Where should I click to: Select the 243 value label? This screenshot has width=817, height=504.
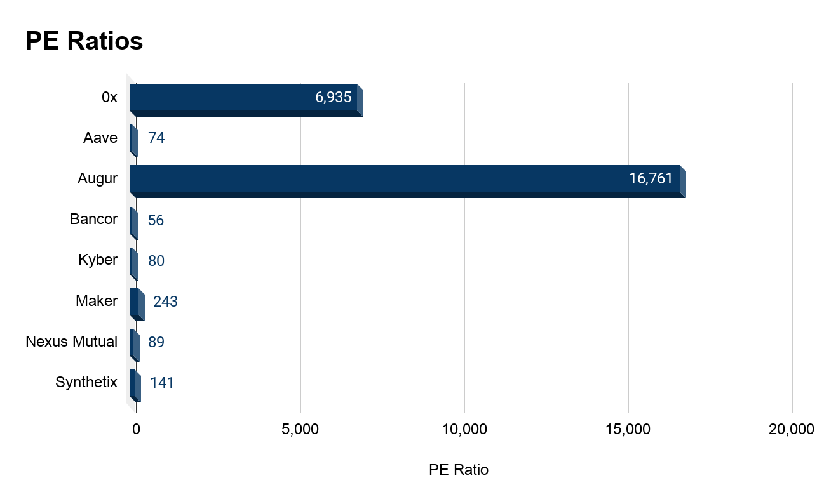point(165,302)
